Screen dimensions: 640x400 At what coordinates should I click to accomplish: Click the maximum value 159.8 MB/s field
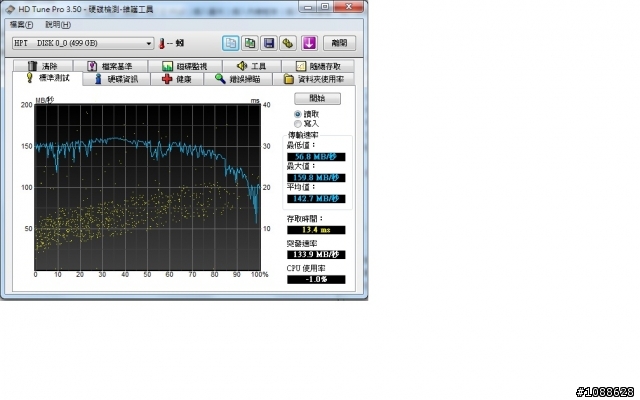point(316,178)
